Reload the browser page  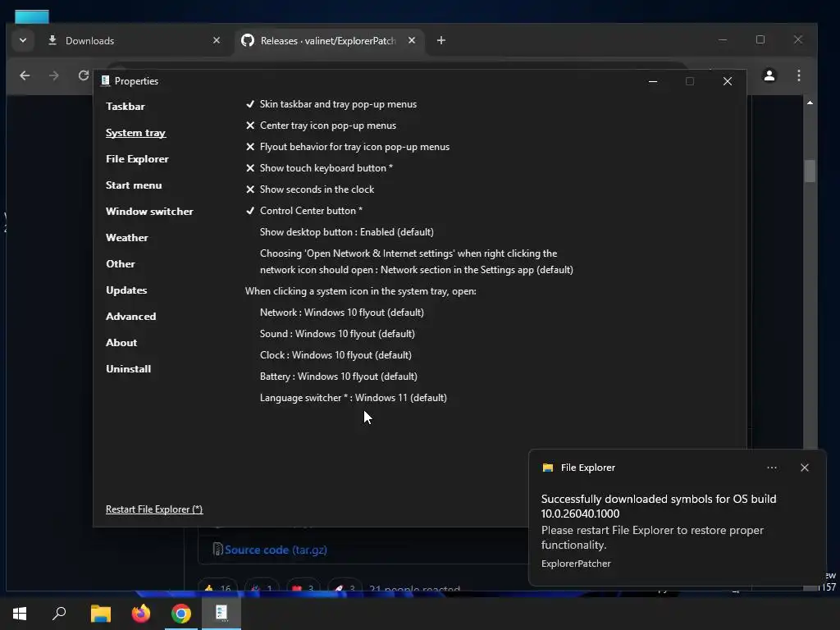83,75
